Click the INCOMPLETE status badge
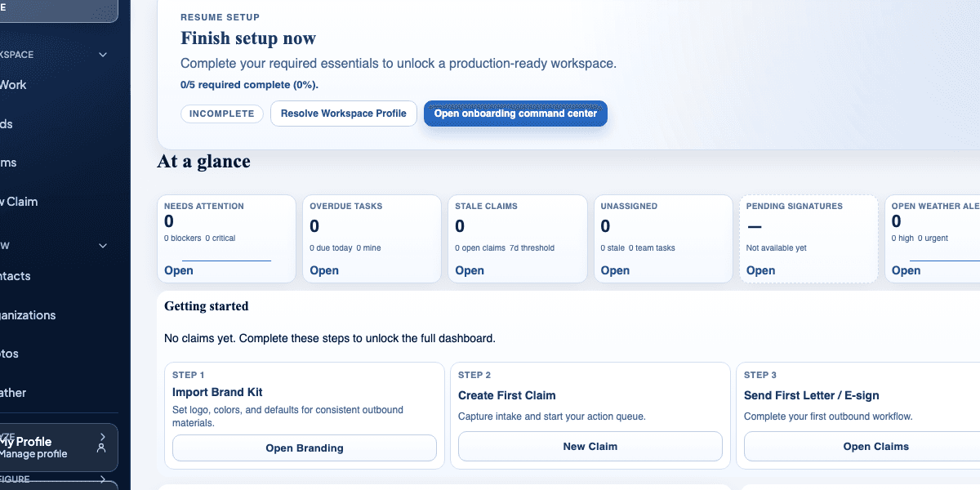Image resolution: width=980 pixels, height=490 pixels. click(x=222, y=114)
